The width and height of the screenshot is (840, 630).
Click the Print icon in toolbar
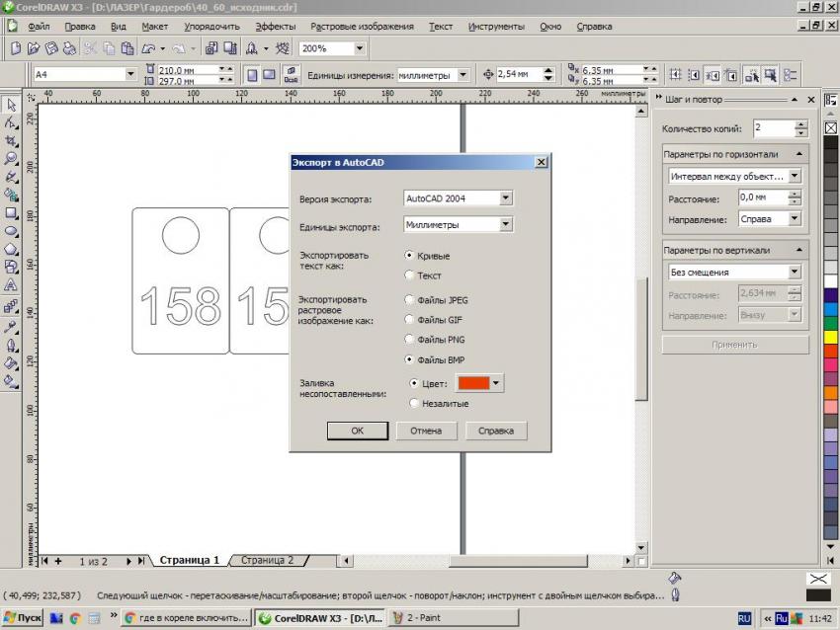click(69, 47)
